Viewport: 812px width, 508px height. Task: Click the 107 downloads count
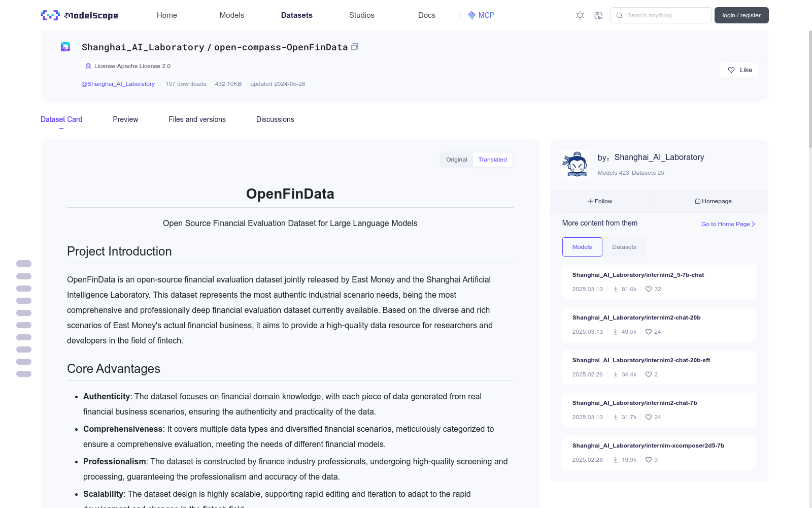point(186,84)
